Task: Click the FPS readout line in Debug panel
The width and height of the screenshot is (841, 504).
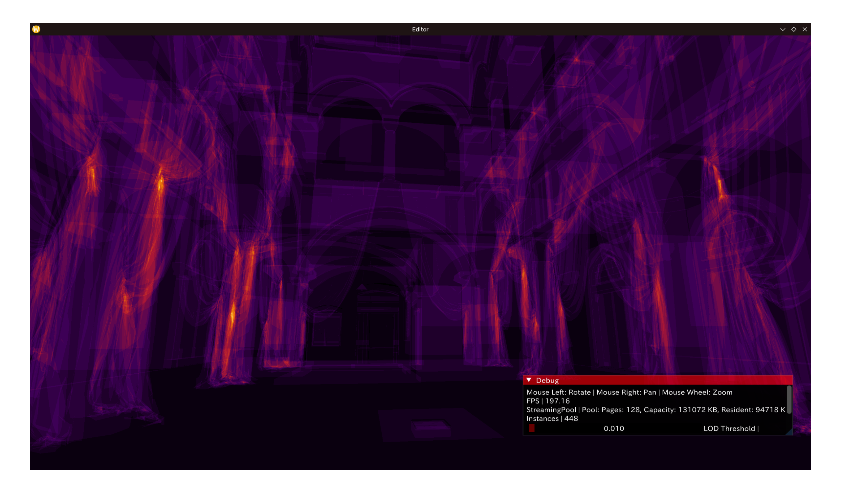Action: point(548,401)
